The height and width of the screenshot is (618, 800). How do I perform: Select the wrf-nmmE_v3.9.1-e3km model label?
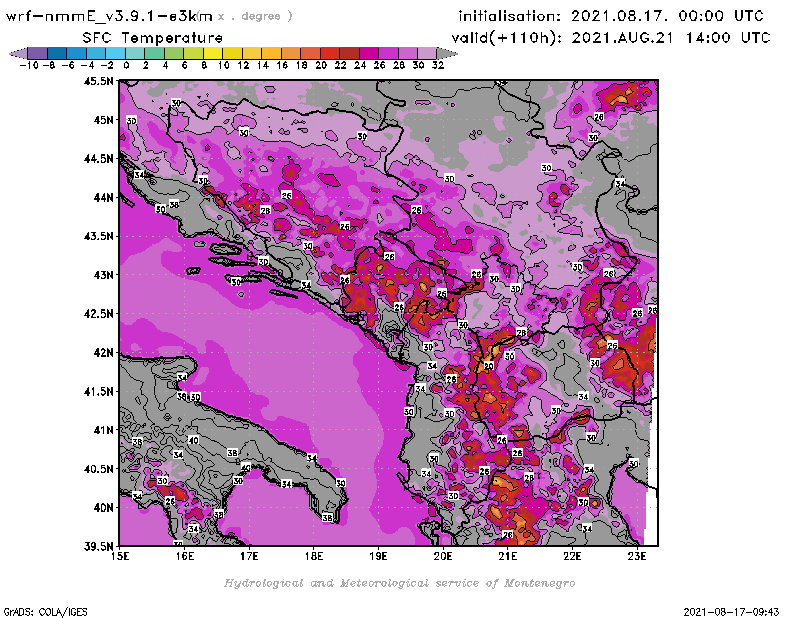tap(109, 16)
